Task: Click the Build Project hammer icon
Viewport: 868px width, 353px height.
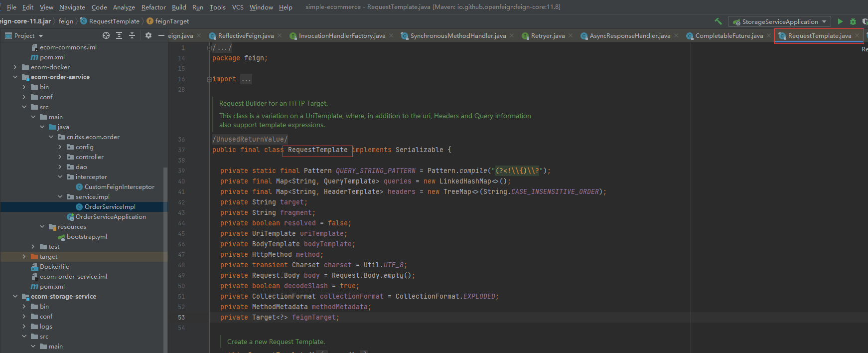Action: [718, 21]
